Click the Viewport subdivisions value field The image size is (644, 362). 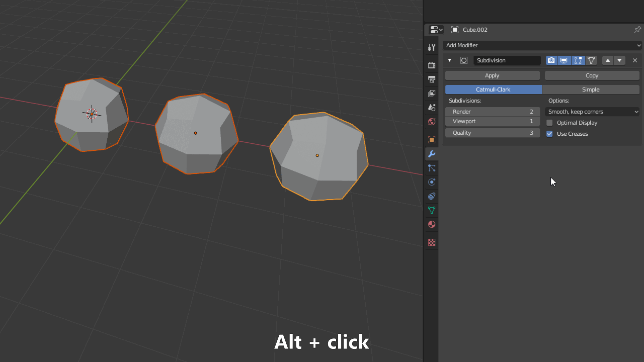(493, 121)
